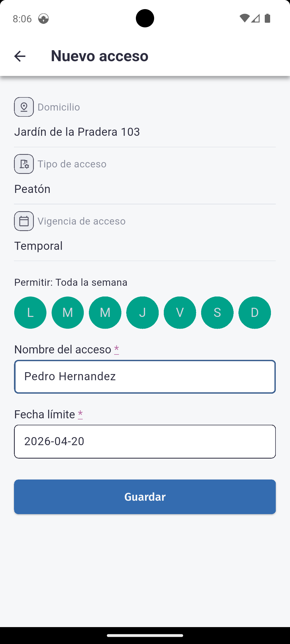Deselect the S (Saturday) day circle
The height and width of the screenshot is (644, 290).
(217, 313)
